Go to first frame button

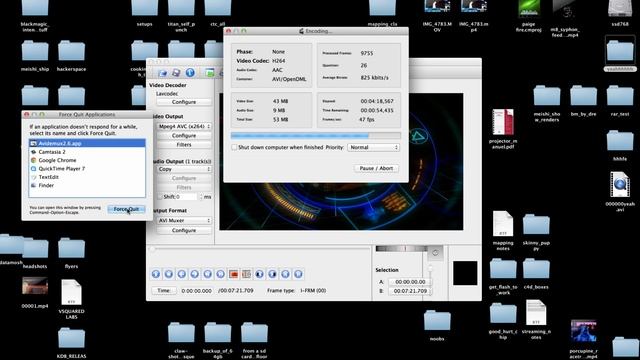(x=285, y=274)
